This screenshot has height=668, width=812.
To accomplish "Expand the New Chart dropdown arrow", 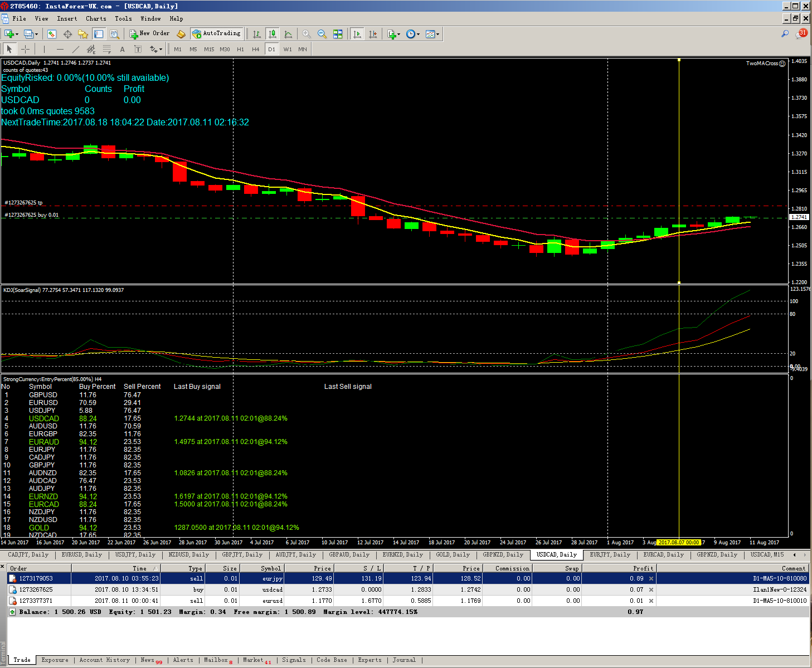I will pyautogui.click(x=17, y=35).
